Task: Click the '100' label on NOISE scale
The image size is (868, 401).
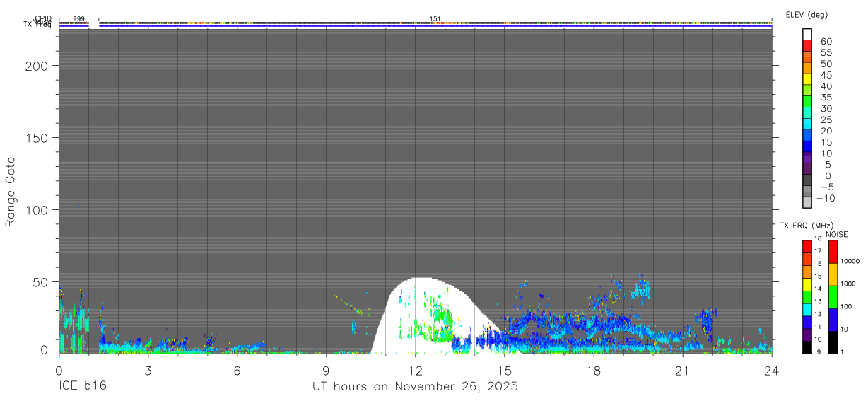Action: click(x=848, y=306)
